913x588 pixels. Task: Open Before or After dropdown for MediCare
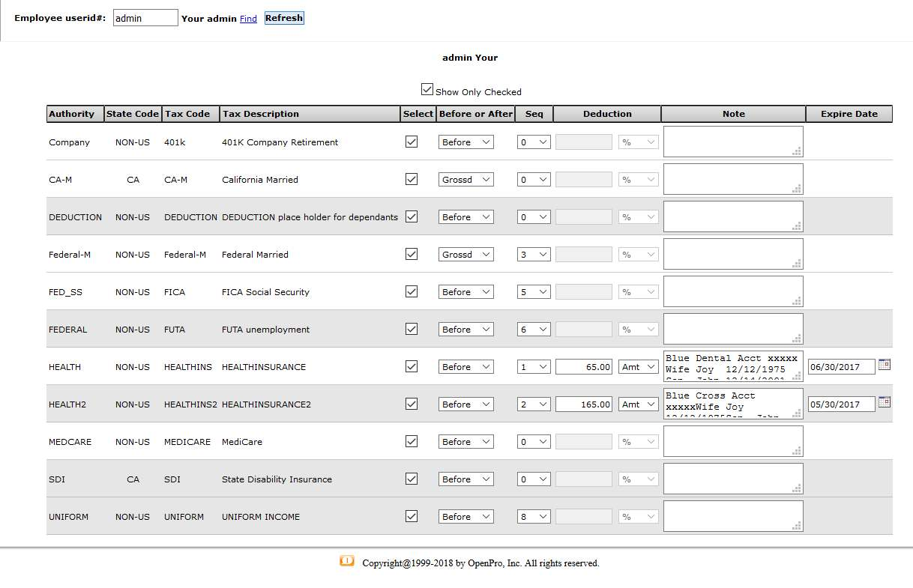(x=465, y=442)
